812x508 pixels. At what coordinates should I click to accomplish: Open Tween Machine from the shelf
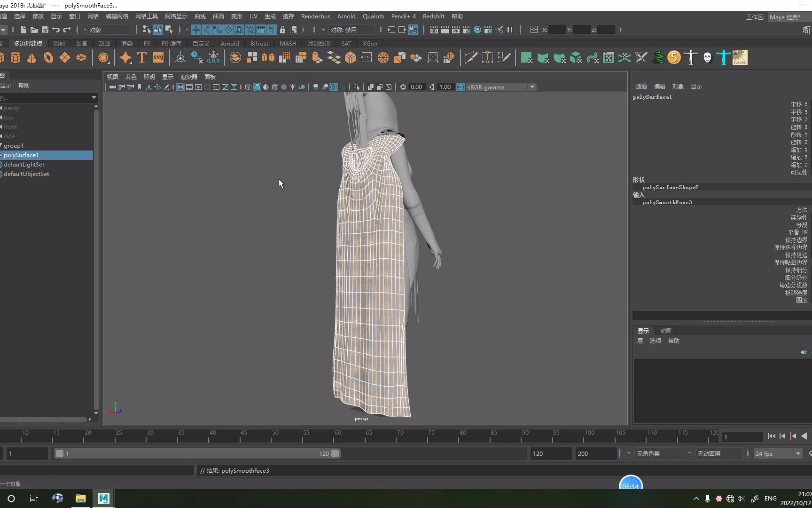[740, 57]
